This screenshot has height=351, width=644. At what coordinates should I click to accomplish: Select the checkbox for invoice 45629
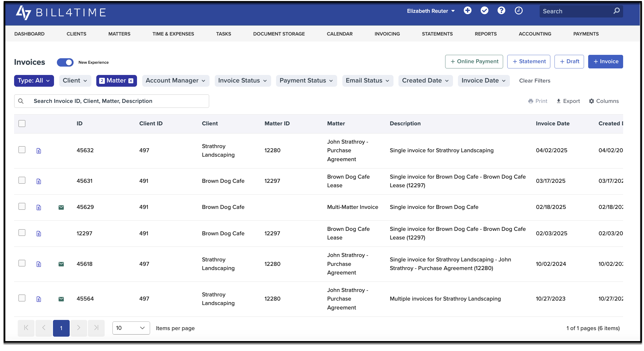pyautogui.click(x=22, y=206)
